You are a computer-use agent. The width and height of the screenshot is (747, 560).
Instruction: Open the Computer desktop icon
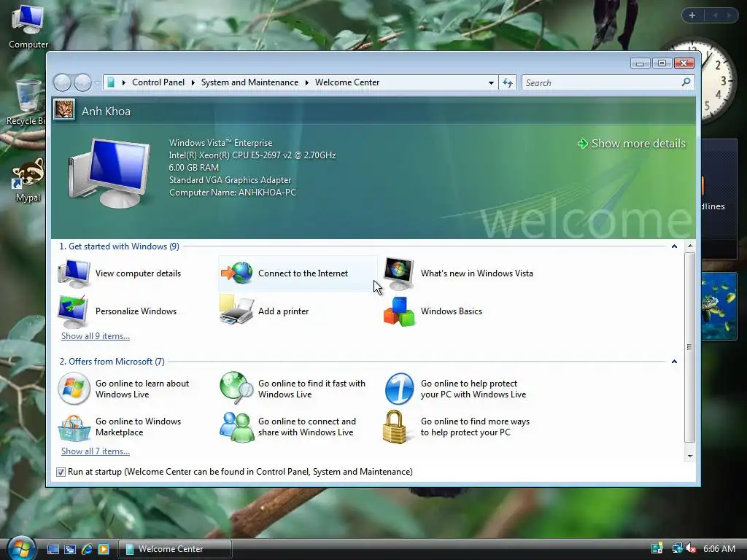(28, 28)
